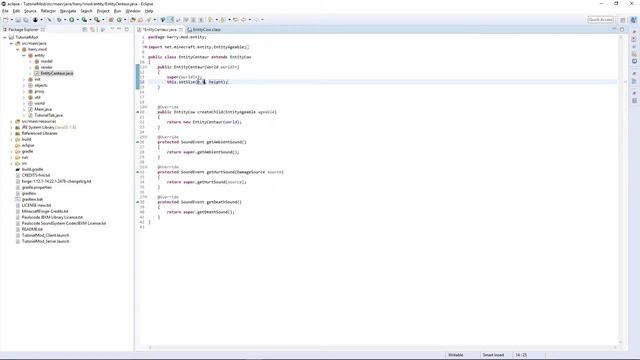Close the EntityCentaur.java tab

(181, 30)
